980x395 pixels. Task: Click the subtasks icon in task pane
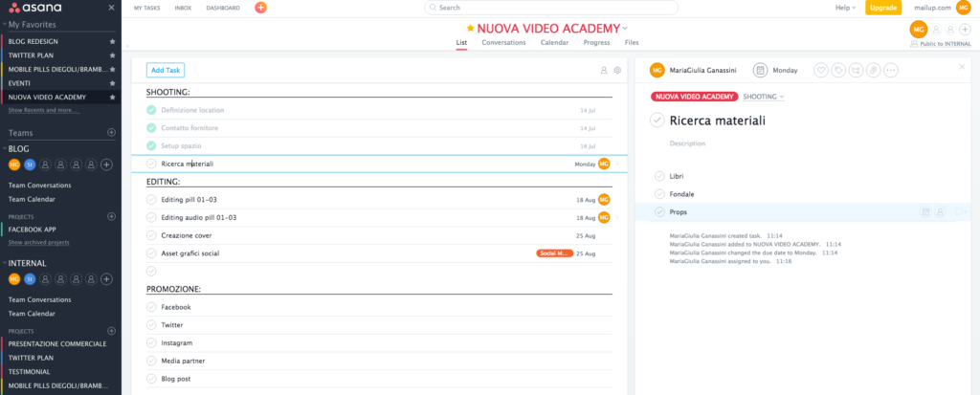(x=856, y=71)
